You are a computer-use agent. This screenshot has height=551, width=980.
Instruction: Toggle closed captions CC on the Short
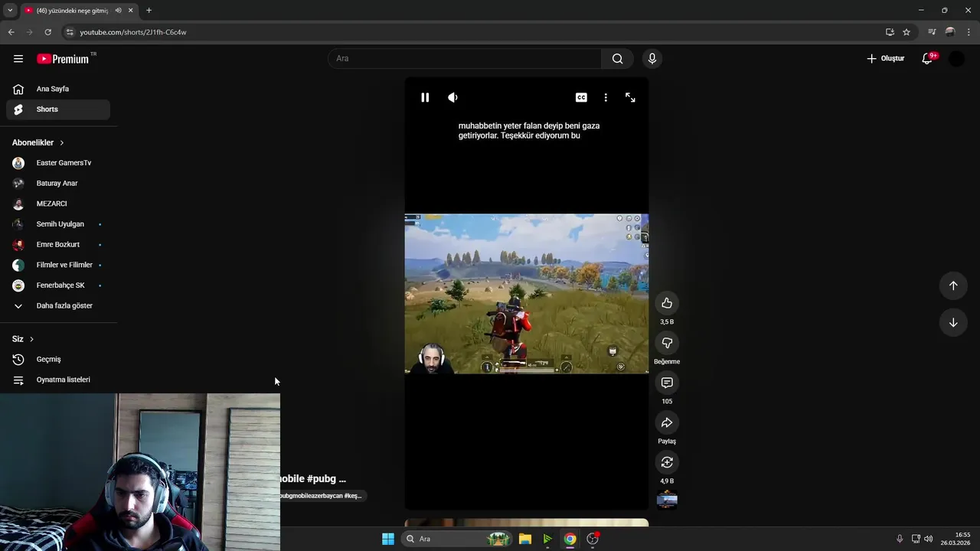(x=581, y=97)
